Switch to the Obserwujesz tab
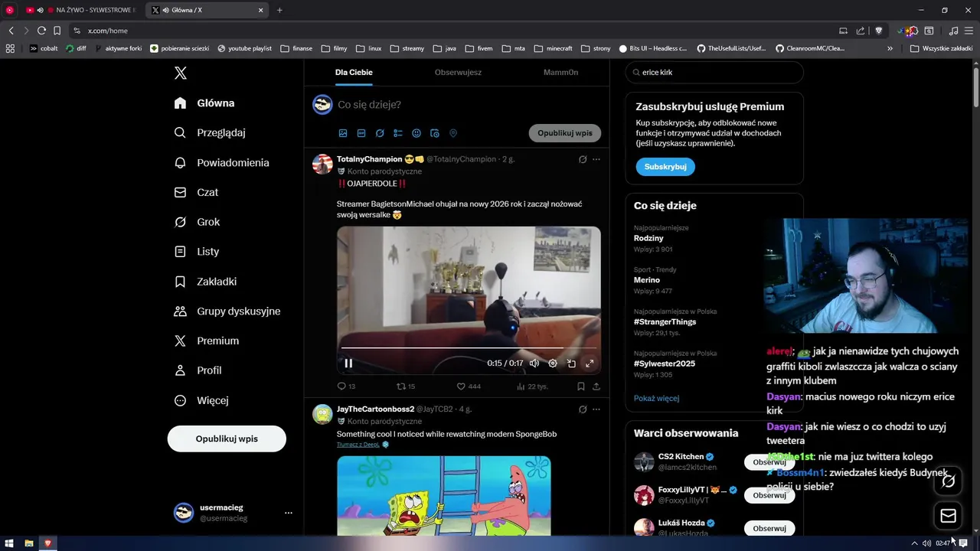This screenshot has width=980, height=551. (x=458, y=72)
